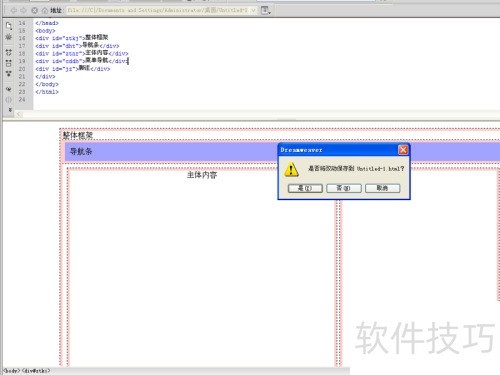Screen dimensions: 500x375
Task: Click the 整体框架 text in design view
Action: click(x=78, y=136)
